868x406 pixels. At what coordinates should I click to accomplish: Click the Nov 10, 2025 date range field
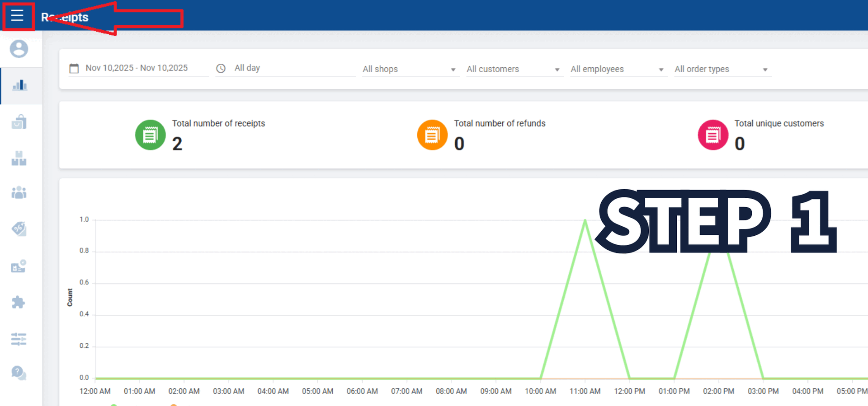coord(136,68)
